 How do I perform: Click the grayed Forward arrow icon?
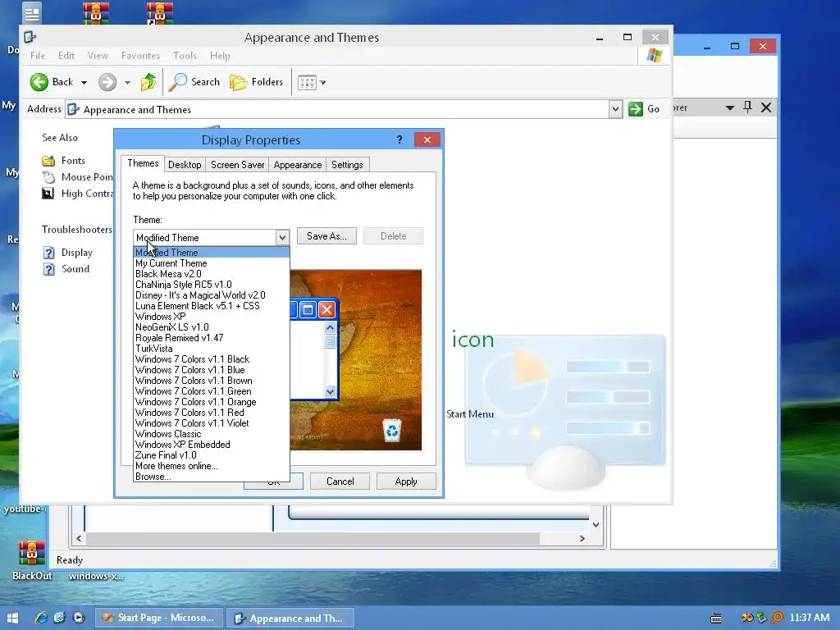click(x=107, y=82)
